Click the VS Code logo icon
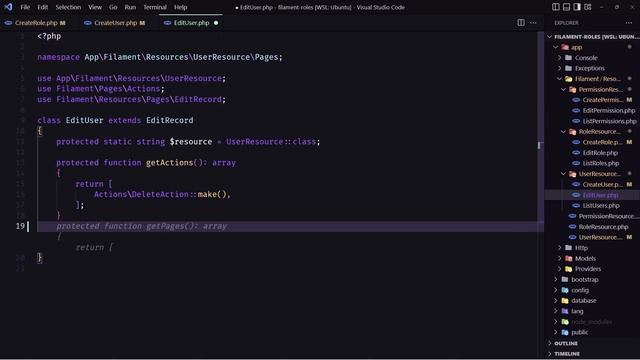This screenshot has height=360, width=640. (x=8, y=7)
